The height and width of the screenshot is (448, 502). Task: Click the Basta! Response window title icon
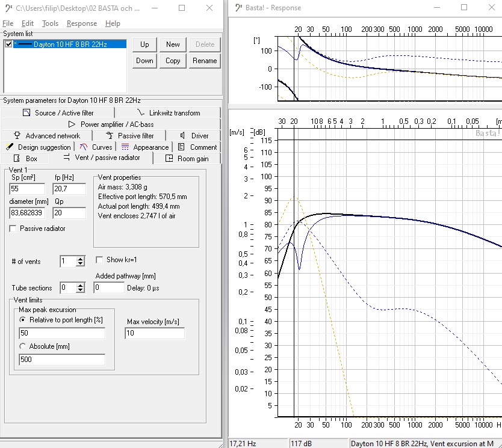238,8
